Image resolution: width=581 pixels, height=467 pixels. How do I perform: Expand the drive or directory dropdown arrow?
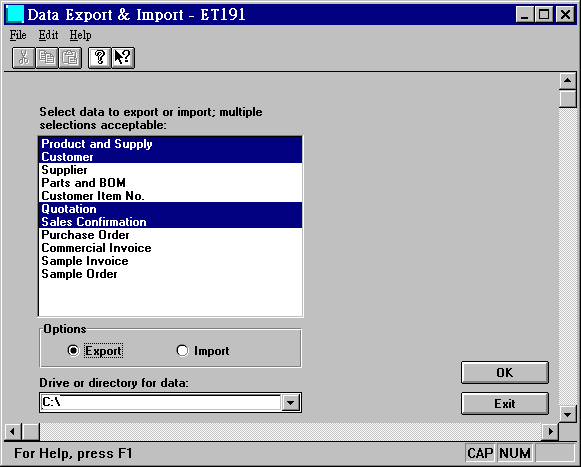(x=290, y=403)
